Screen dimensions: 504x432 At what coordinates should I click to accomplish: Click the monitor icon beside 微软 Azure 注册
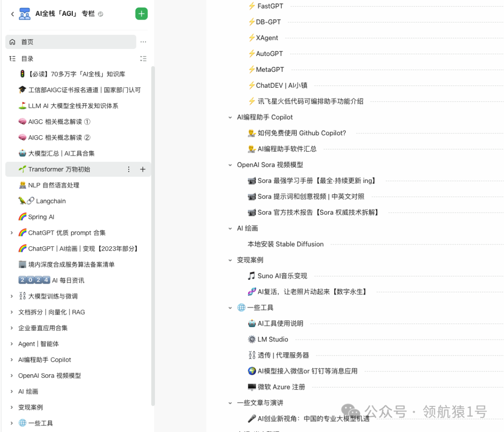point(252,387)
